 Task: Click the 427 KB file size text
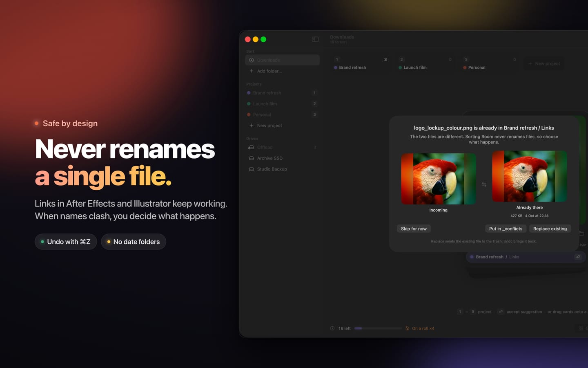pyautogui.click(x=516, y=216)
